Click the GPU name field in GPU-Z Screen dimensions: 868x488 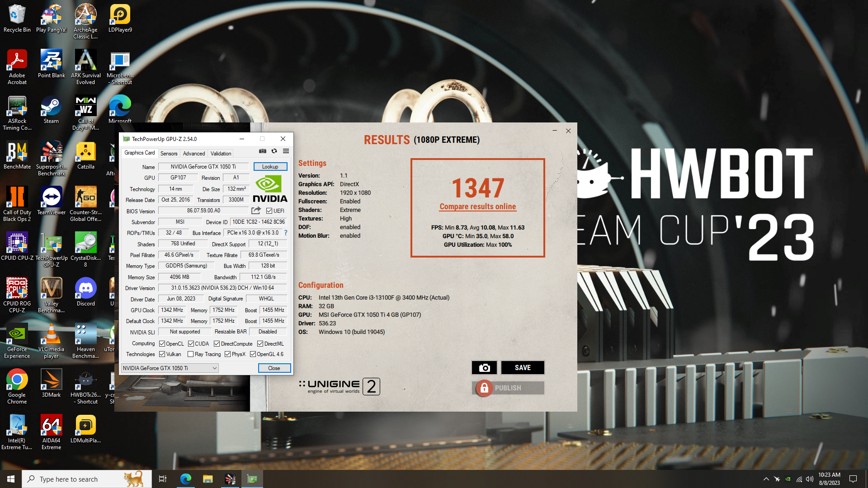point(203,167)
